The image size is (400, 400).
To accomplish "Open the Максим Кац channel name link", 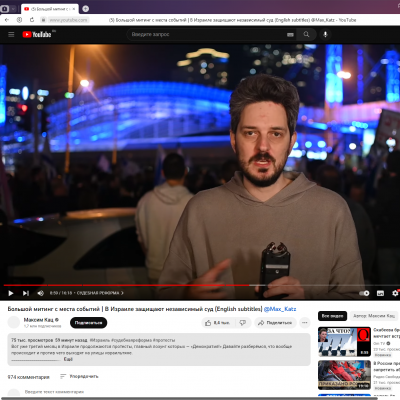I will [x=39, y=320].
